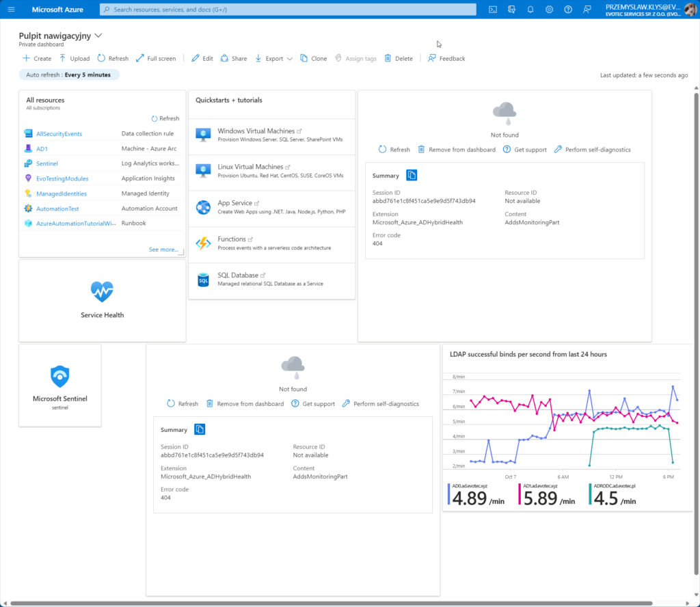Click Remove from dashboard in lower error tile
The height and width of the screenshot is (607, 700).
pos(245,404)
